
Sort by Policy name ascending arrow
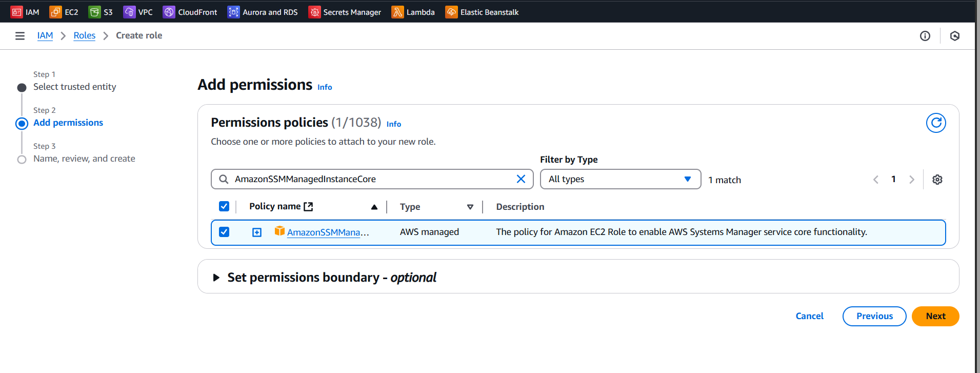tap(374, 207)
